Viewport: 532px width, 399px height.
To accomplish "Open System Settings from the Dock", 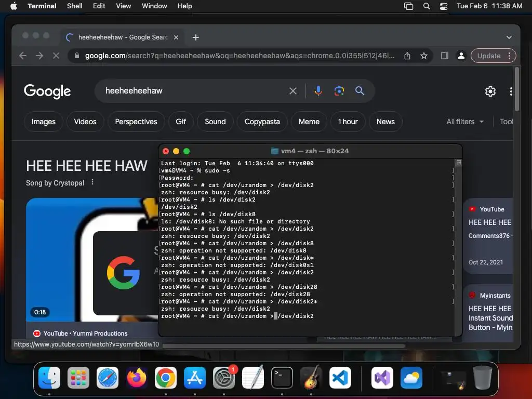I will [x=224, y=378].
